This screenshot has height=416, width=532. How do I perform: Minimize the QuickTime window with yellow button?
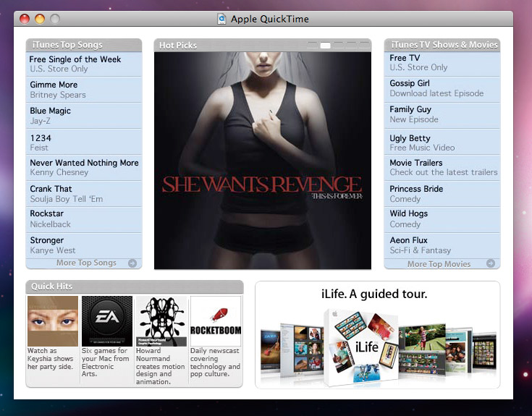[x=40, y=19]
